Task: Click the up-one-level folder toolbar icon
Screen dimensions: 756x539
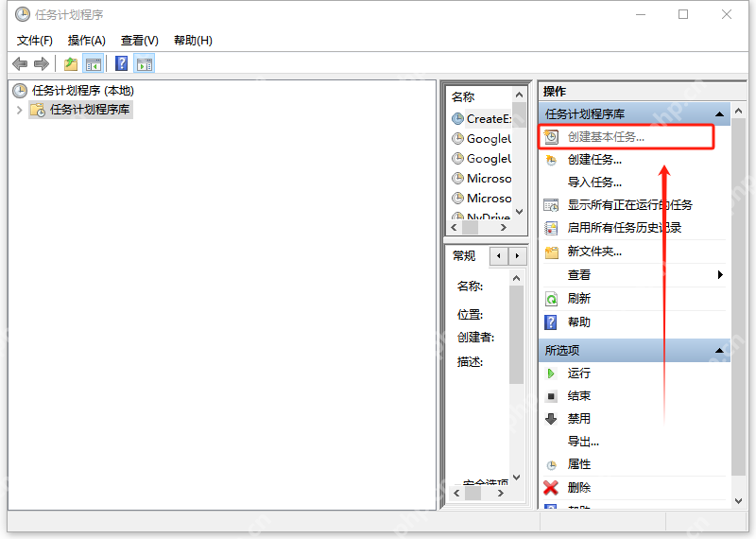Action: click(71, 63)
